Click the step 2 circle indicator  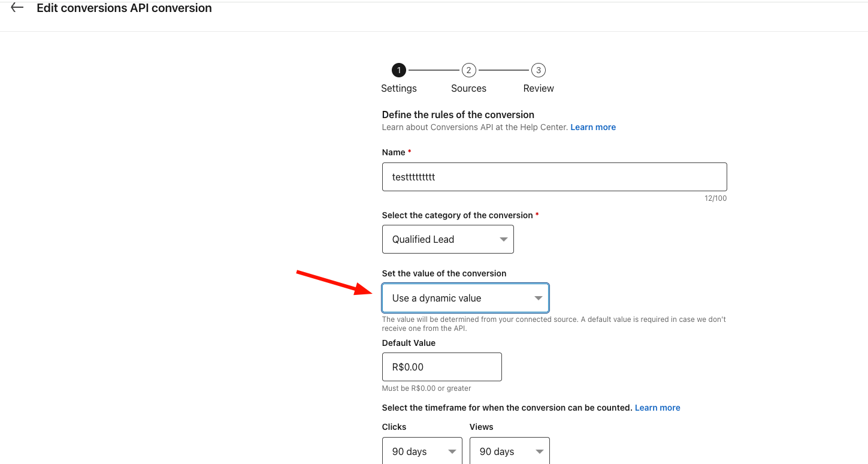(x=468, y=71)
